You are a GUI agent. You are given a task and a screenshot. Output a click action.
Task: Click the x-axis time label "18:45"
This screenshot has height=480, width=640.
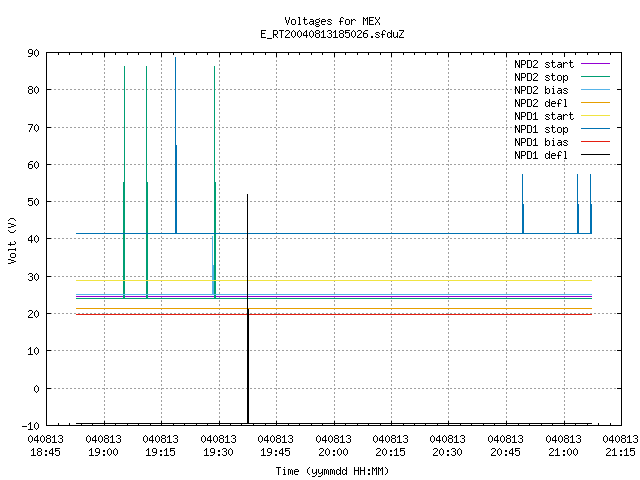(45, 453)
